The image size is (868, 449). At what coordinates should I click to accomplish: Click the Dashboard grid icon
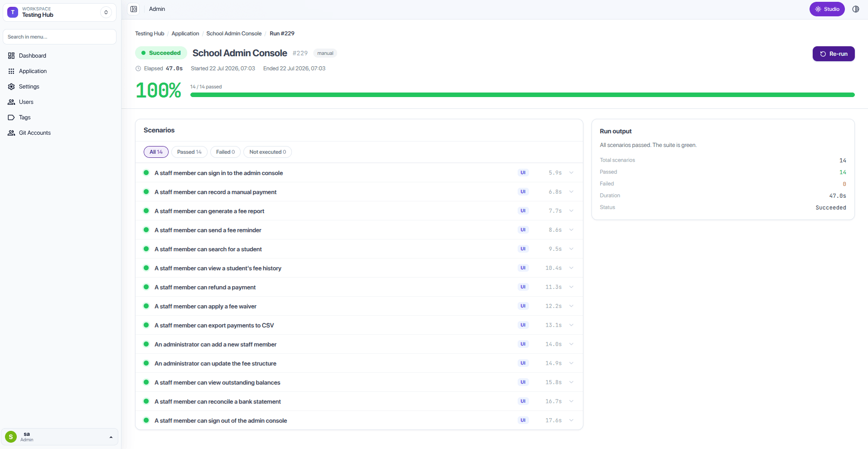pyautogui.click(x=11, y=56)
